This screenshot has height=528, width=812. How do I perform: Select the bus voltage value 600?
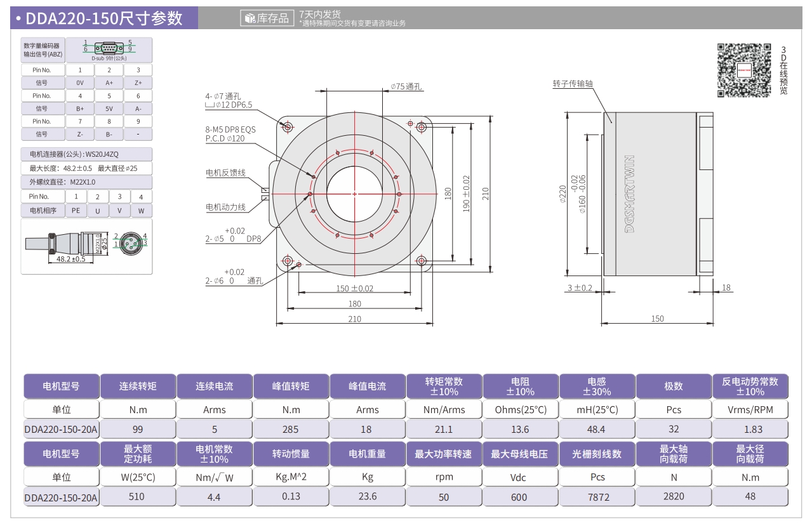coord(521,497)
